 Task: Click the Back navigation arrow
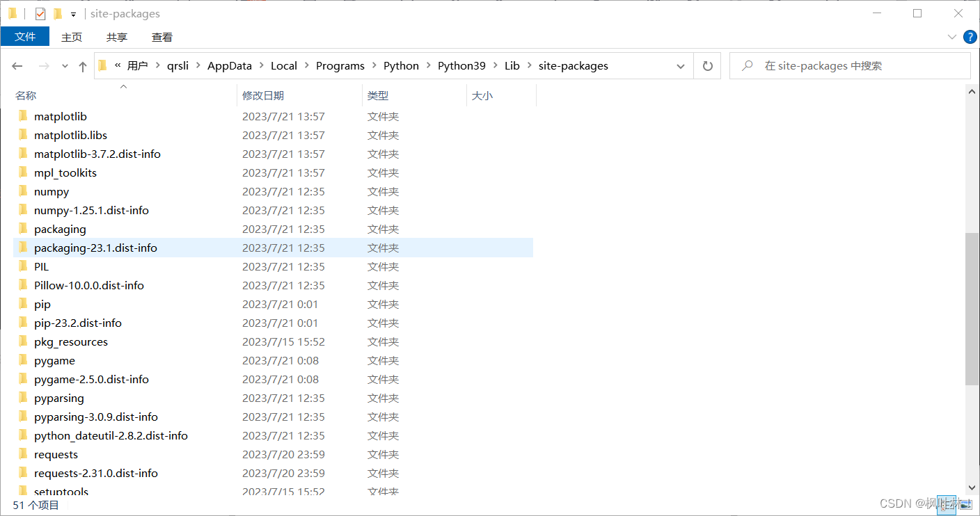[x=17, y=66]
